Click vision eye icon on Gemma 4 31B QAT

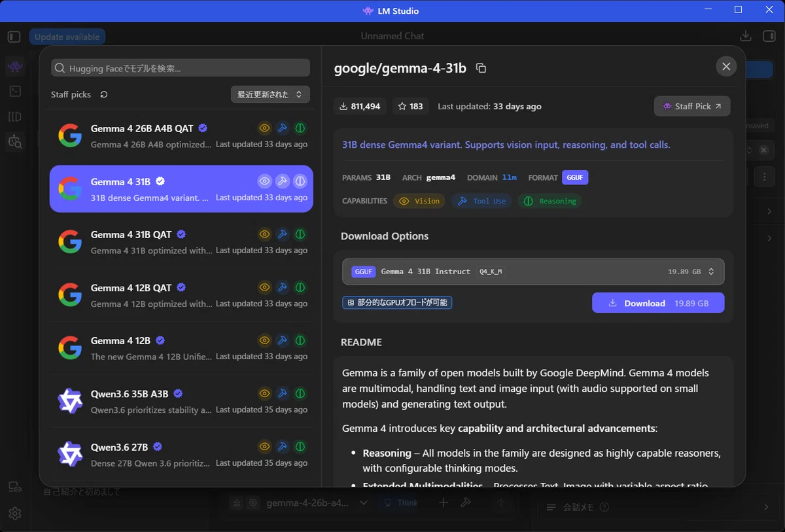pos(265,234)
